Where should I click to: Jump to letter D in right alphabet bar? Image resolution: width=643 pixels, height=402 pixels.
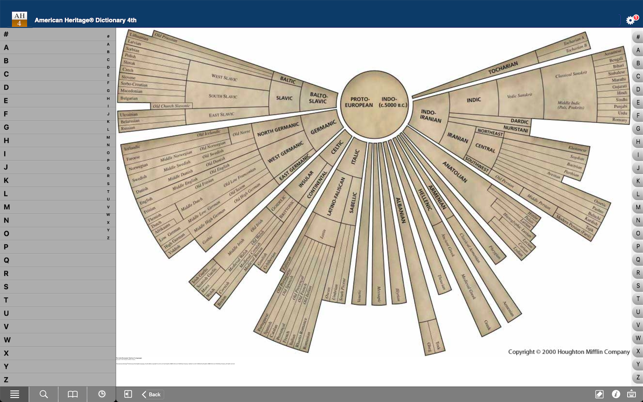point(637,90)
